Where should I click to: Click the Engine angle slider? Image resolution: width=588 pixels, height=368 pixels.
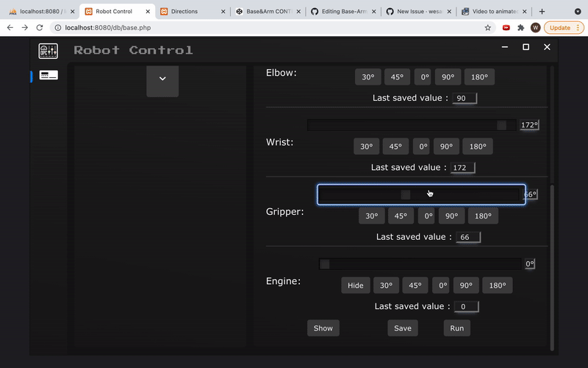420,264
